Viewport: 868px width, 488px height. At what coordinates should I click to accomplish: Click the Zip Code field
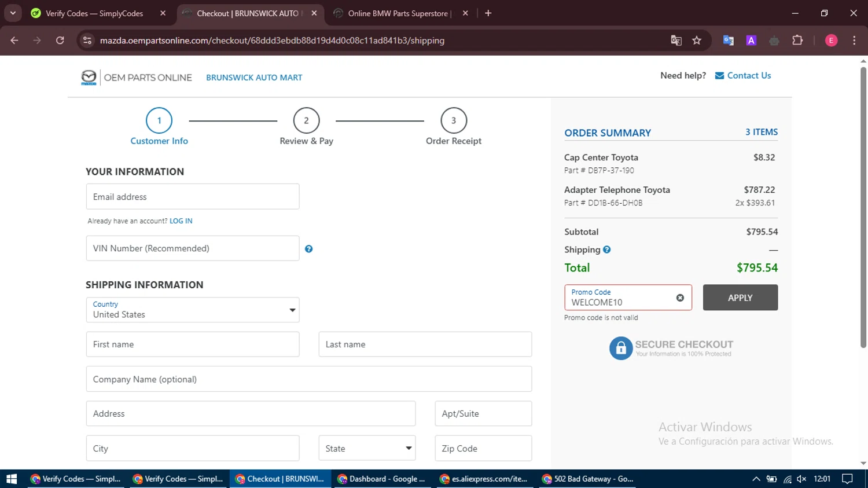point(483,448)
